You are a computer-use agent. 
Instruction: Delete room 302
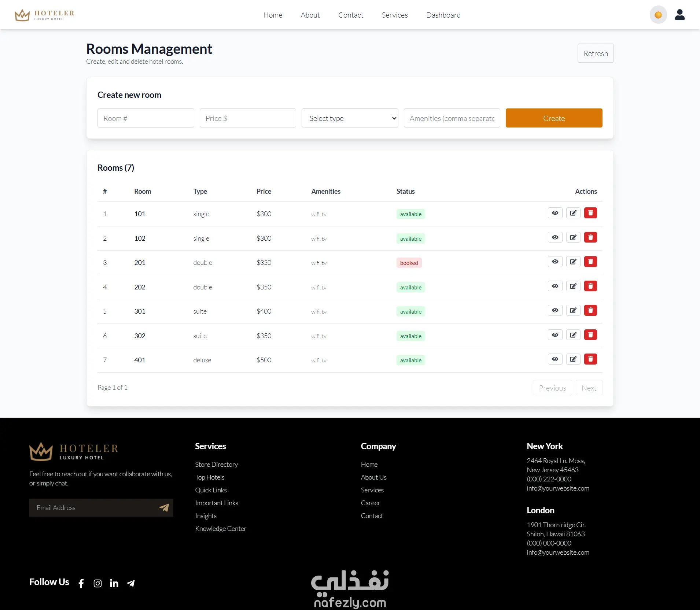click(590, 335)
